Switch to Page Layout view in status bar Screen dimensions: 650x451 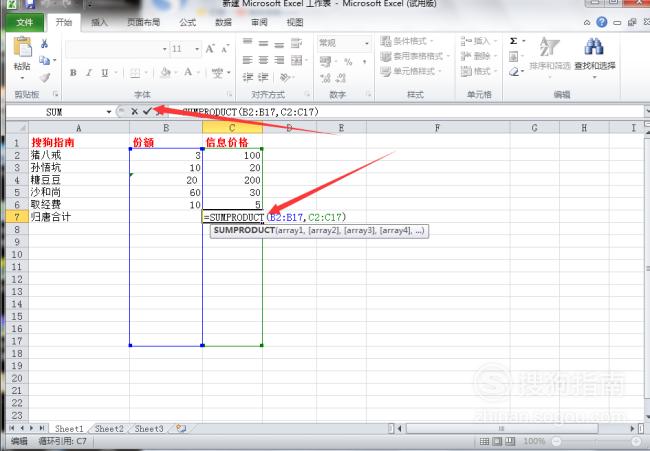pos(497,441)
